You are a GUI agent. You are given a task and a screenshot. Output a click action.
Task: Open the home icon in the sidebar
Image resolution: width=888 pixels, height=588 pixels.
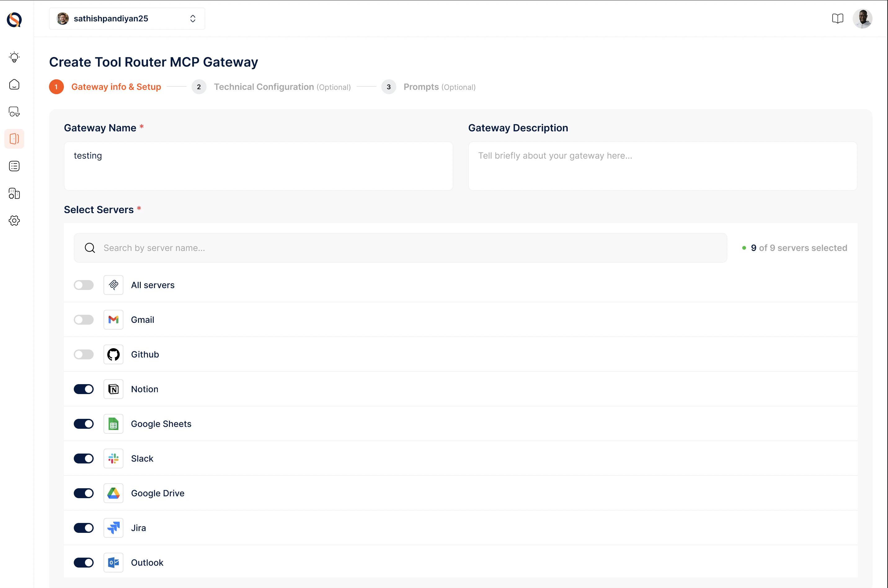coord(14,84)
